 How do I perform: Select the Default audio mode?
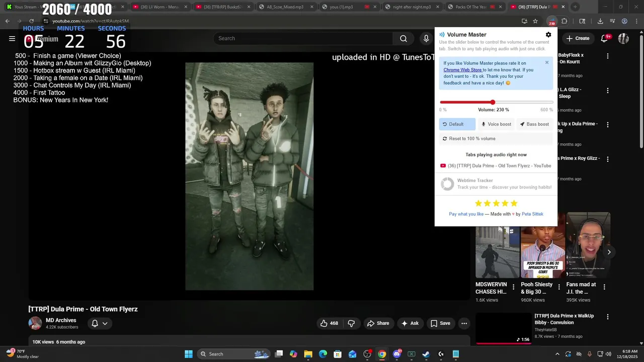457,124
